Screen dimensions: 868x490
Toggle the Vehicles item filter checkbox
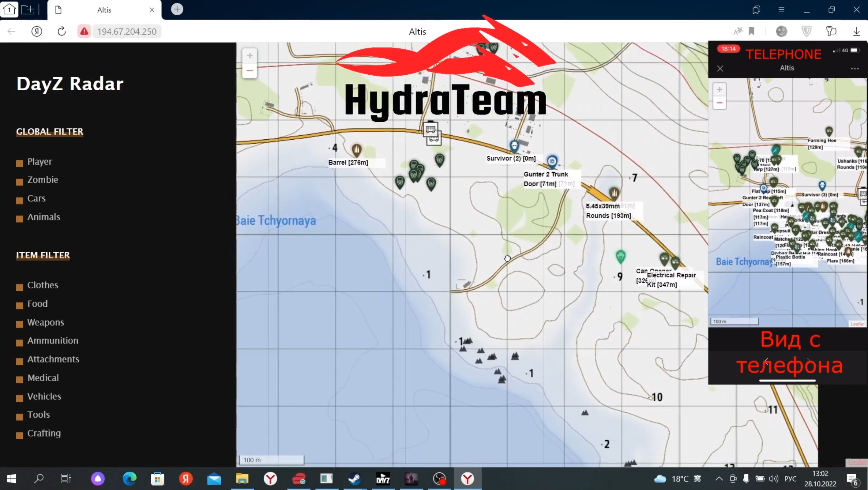click(x=20, y=398)
